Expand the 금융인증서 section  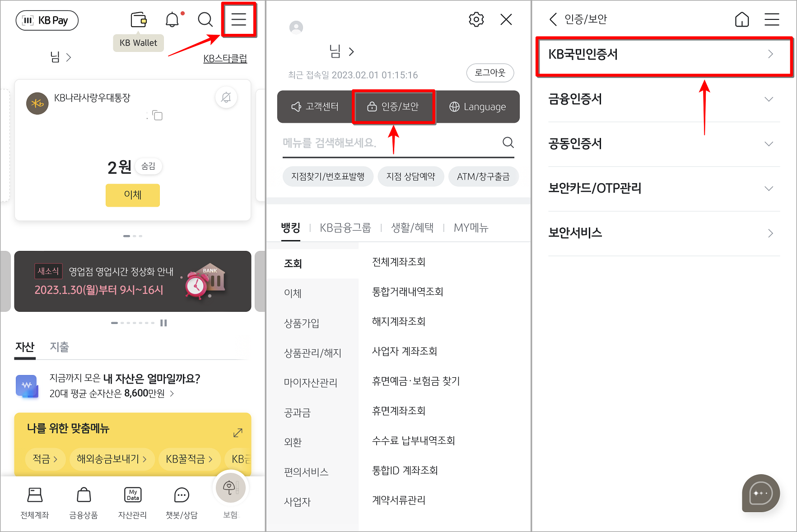coord(663,99)
